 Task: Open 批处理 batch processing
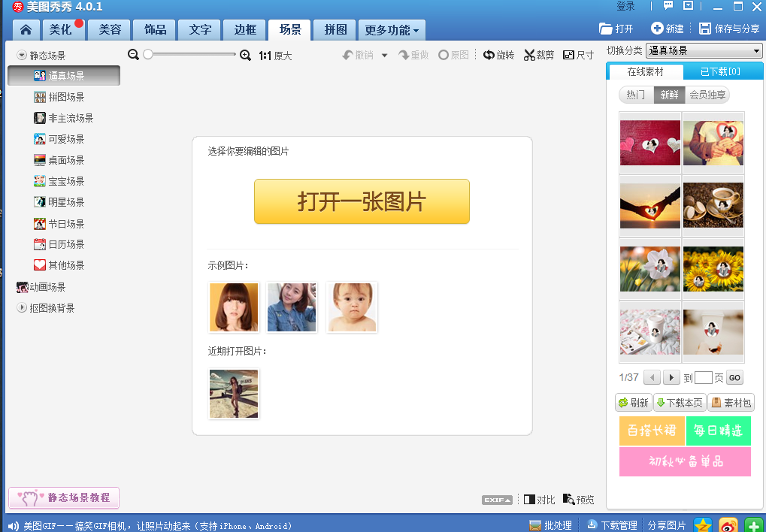tap(550, 525)
